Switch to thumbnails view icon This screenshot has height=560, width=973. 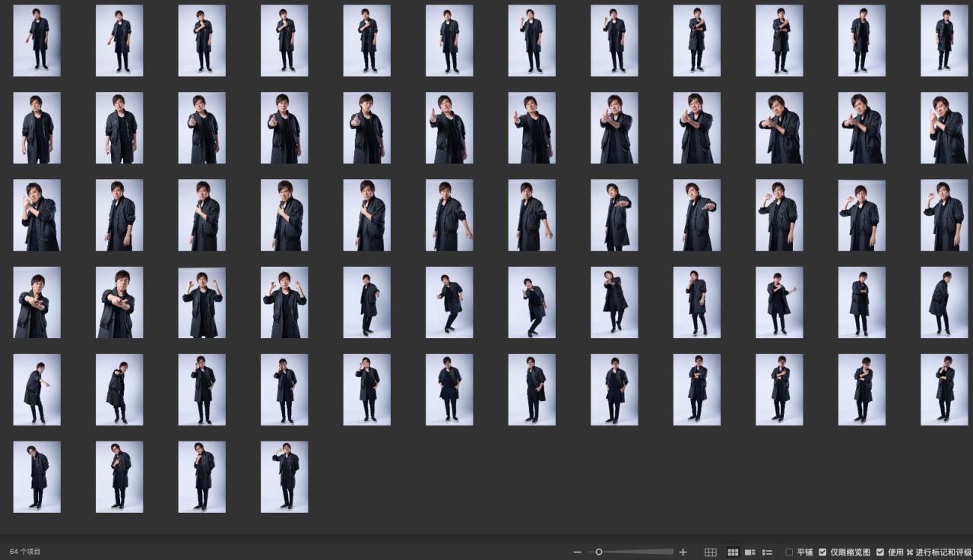point(733,552)
